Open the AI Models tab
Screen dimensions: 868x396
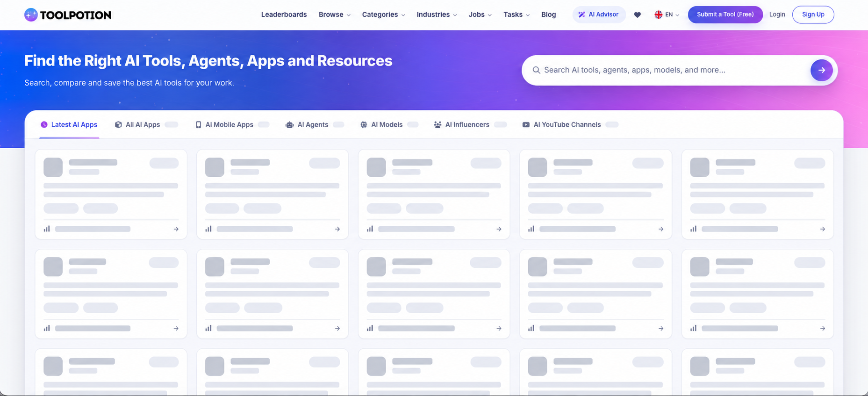389,125
